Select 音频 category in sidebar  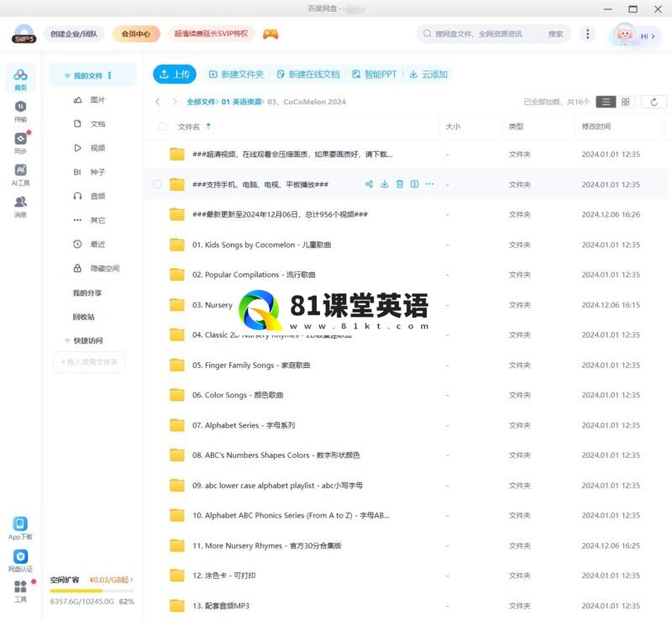click(x=89, y=196)
